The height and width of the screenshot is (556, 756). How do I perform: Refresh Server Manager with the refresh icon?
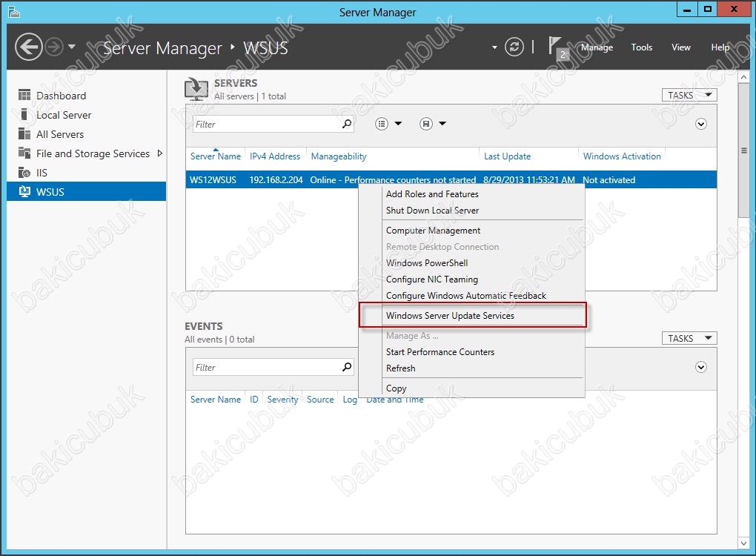point(514,47)
